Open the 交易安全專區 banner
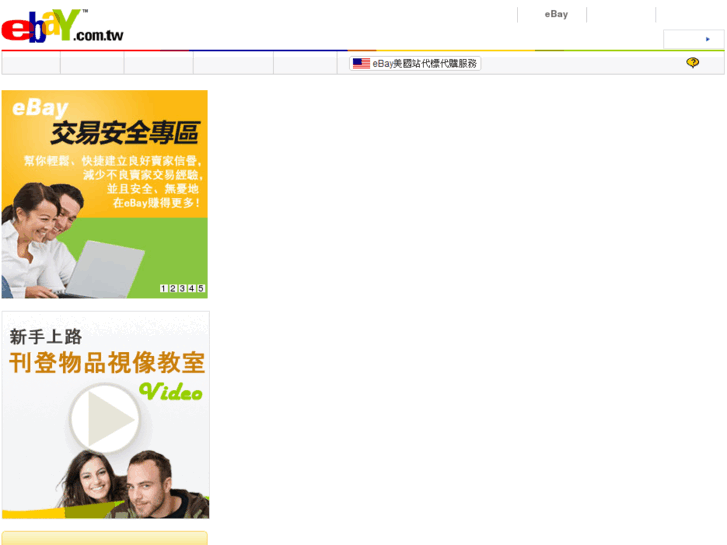The width and height of the screenshot is (727, 545). (x=104, y=194)
